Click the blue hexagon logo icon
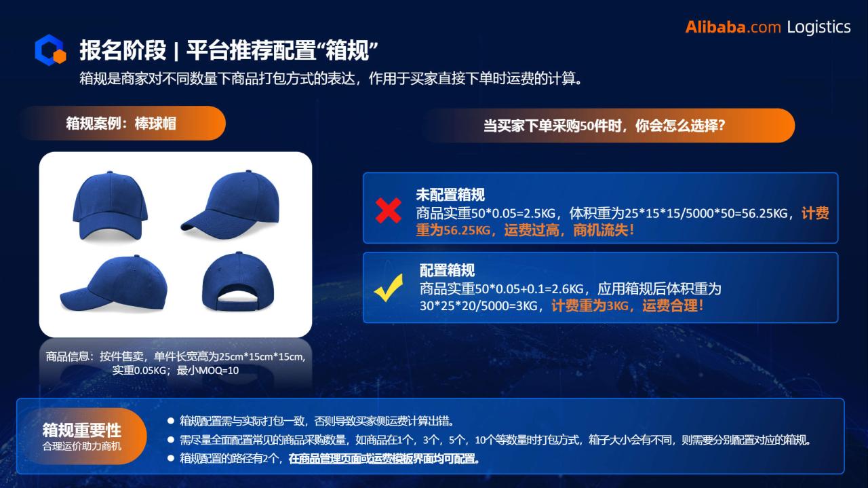Screen dimensions: 868x488 point(50,50)
